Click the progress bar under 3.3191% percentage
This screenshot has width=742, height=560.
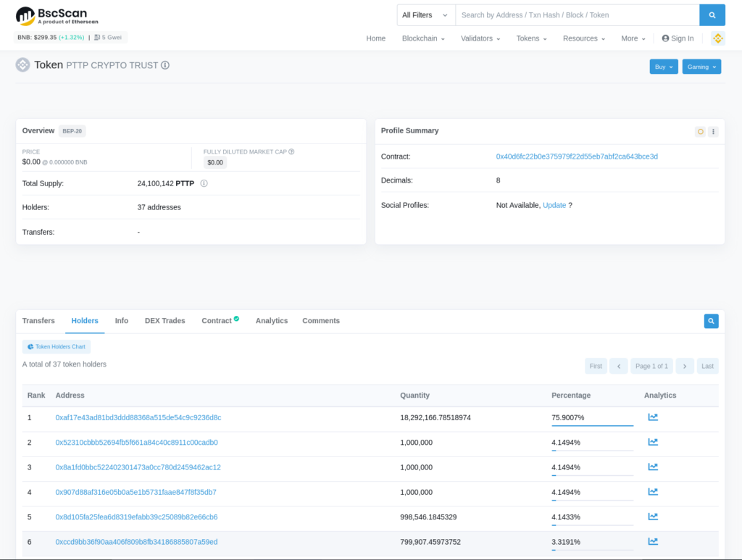coord(593,550)
